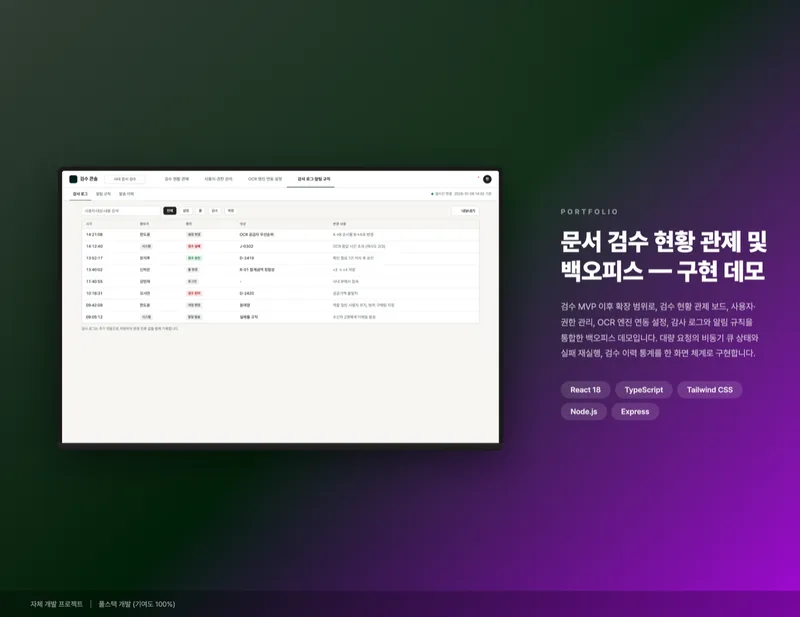Screen dimensions: 800x617
Task: Click the Express tech tag
Action: point(635,412)
